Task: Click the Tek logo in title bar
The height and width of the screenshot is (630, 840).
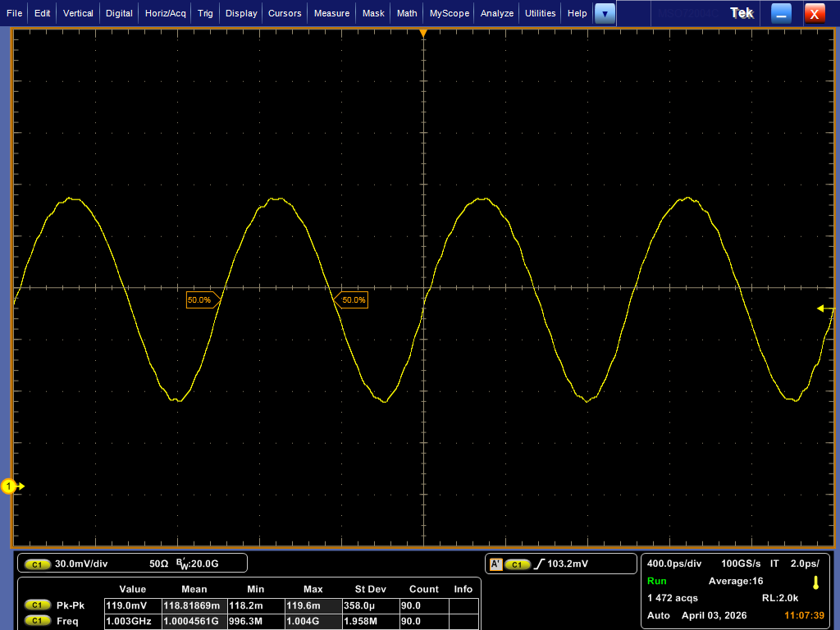Action: [x=742, y=13]
